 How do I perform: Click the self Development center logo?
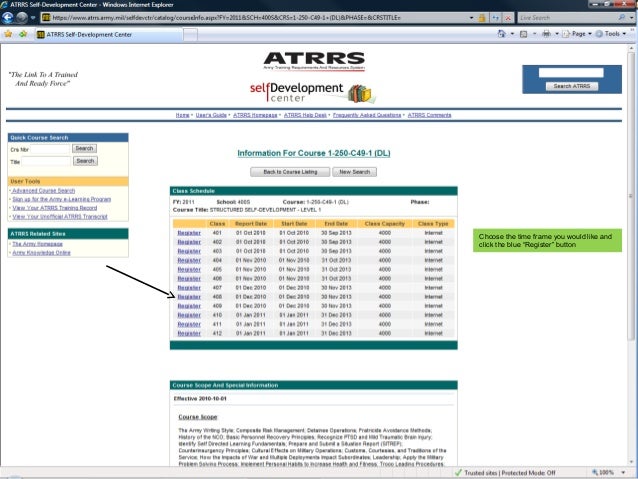312,92
